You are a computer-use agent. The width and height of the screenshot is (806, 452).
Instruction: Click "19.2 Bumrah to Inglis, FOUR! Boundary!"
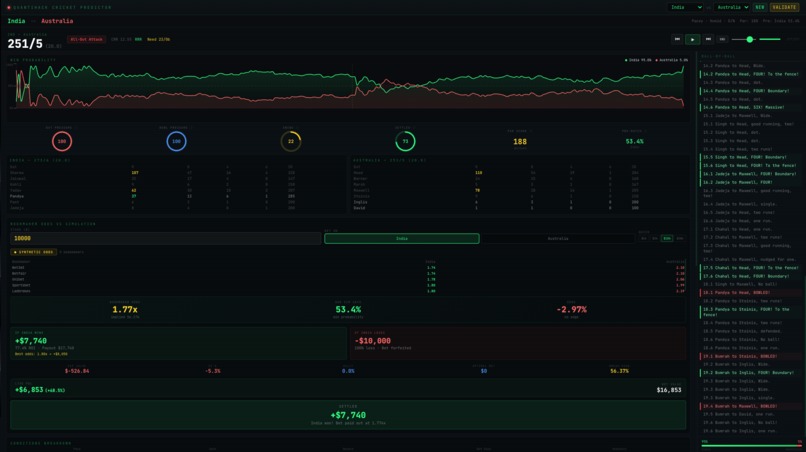pyautogui.click(x=748, y=373)
